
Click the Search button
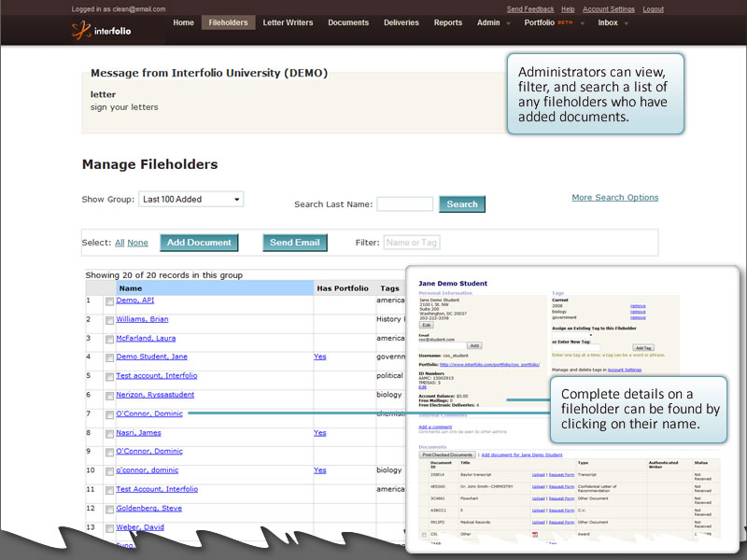click(462, 204)
